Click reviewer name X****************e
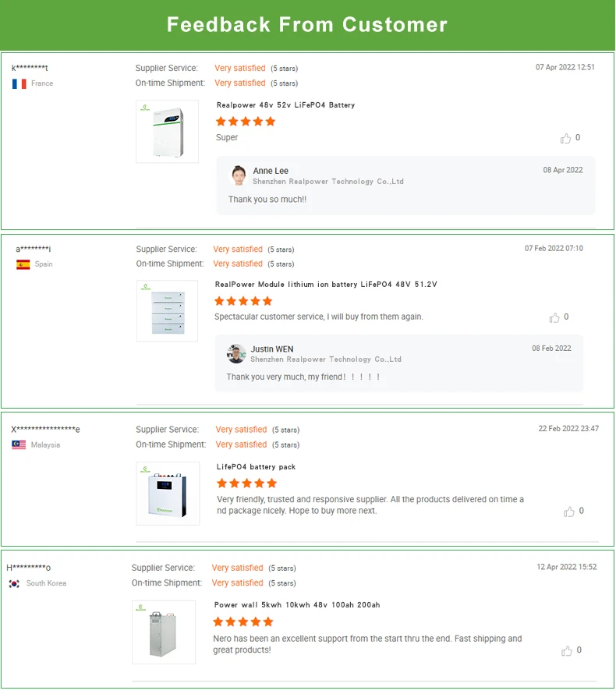The image size is (616, 694). coord(45,429)
